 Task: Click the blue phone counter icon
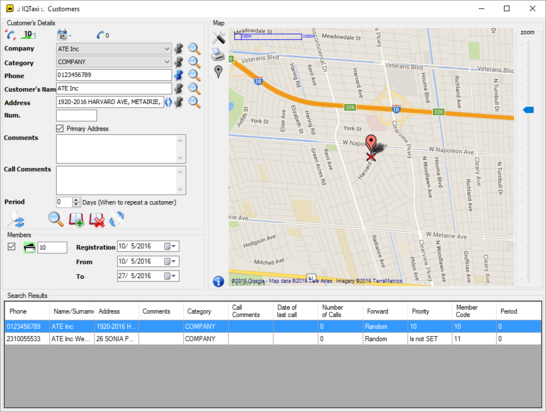[101, 35]
